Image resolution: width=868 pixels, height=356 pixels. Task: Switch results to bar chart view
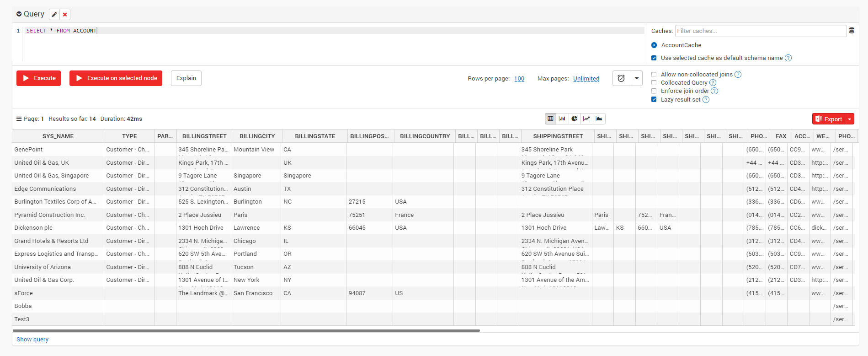562,119
